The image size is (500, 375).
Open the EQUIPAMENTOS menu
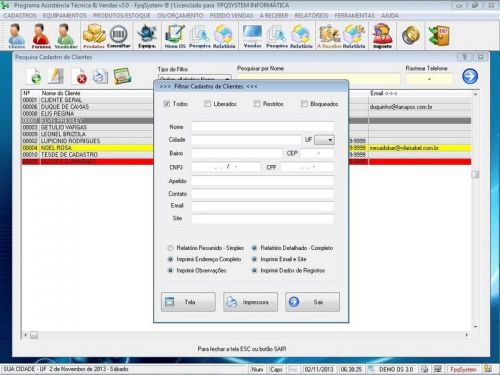click(x=65, y=15)
